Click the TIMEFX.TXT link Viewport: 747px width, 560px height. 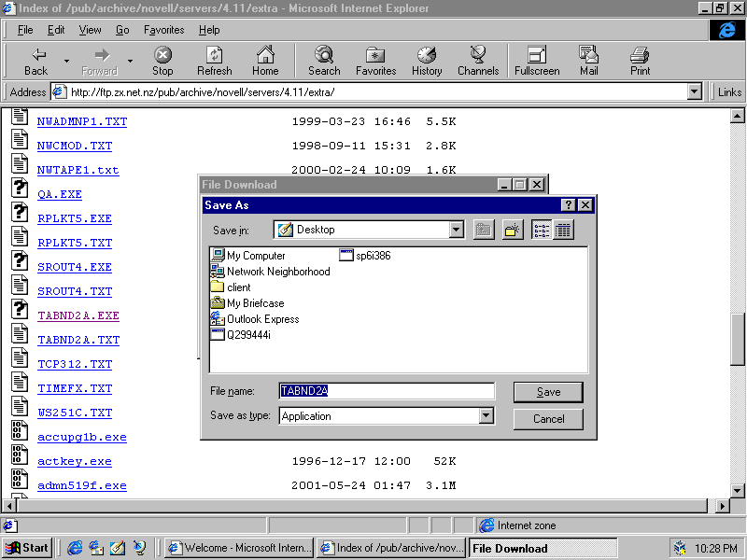click(75, 389)
